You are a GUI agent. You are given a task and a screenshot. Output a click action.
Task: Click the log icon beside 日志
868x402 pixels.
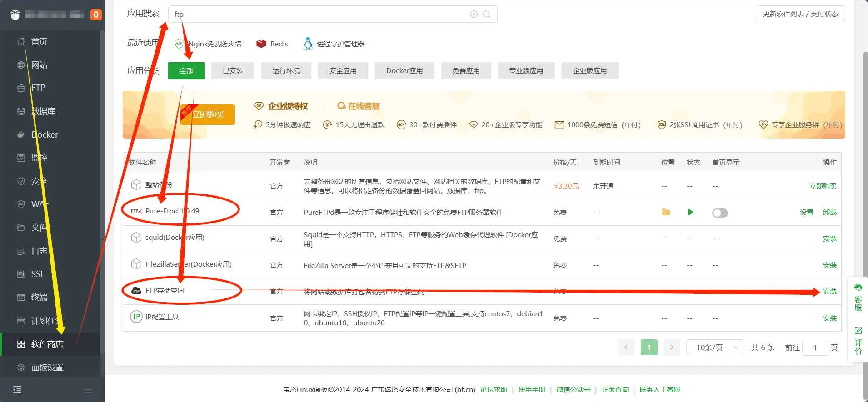pos(21,251)
